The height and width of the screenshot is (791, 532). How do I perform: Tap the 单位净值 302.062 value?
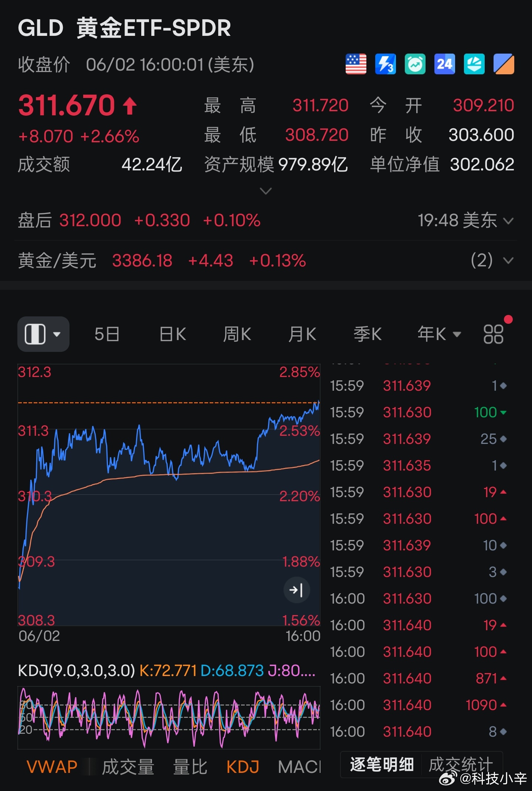point(482,164)
